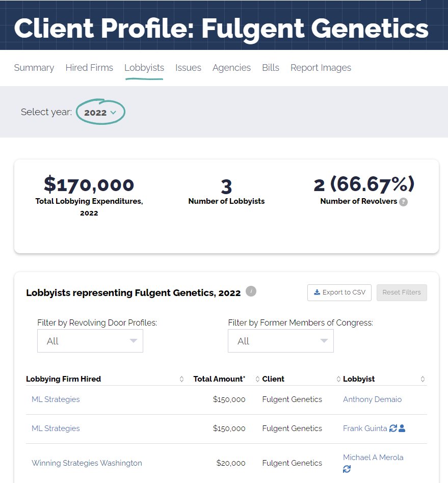Screen dimensions: 448x483
Task: Open the Agencies tab
Action: [231, 67]
